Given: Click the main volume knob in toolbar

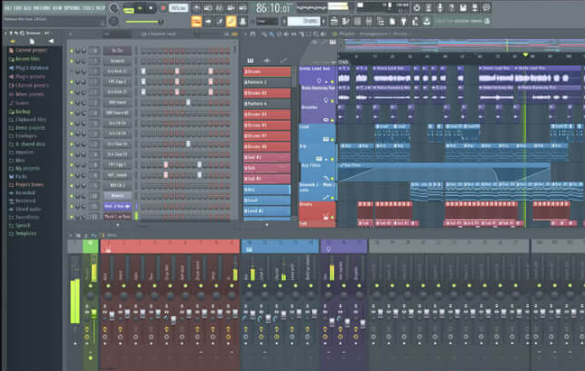Looking at the screenshot, I should tap(114, 8).
